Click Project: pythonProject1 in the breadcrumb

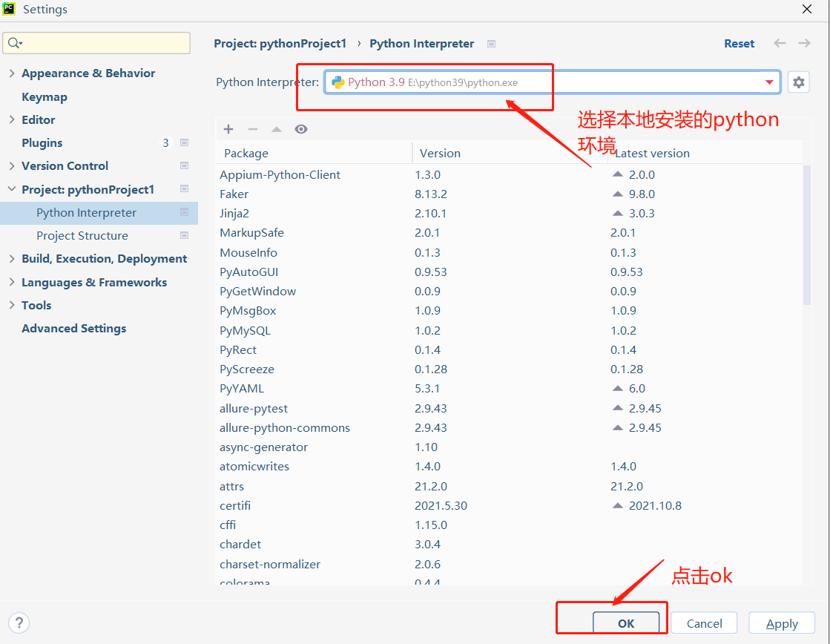280,44
